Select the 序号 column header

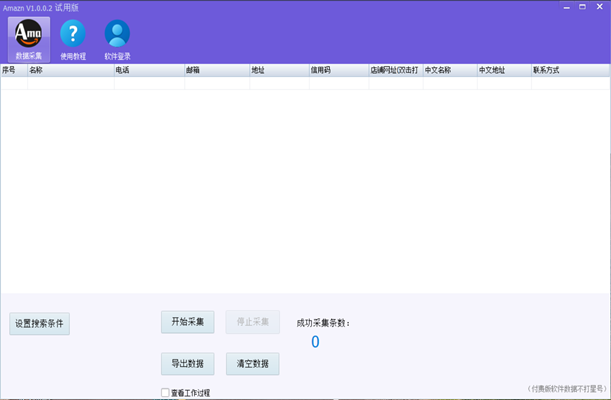click(13, 71)
